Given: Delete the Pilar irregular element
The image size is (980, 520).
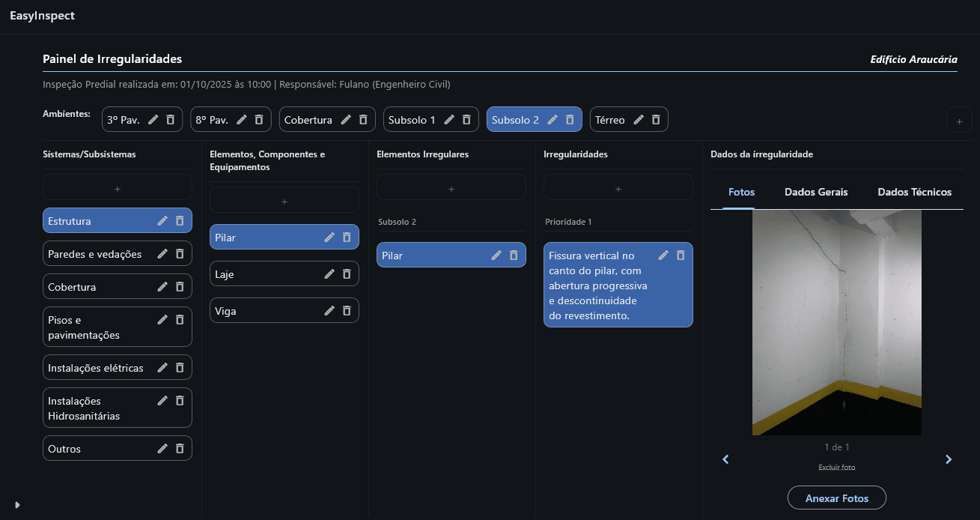Looking at the screenshot, I should (x=514, y=256).
